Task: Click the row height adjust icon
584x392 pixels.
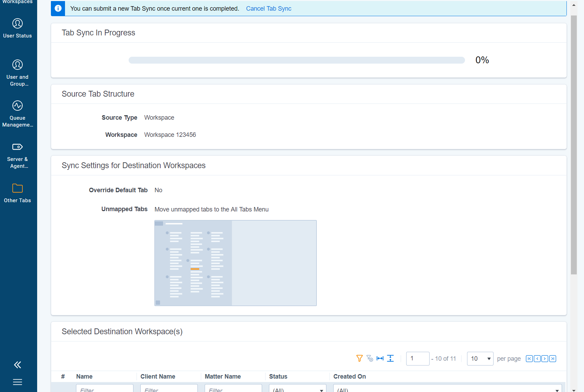Action: tap(390, 358)
